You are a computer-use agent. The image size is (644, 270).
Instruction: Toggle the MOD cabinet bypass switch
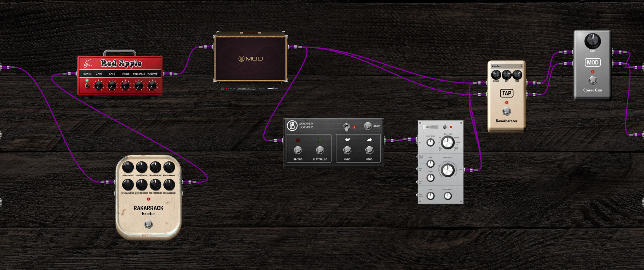pyautogui.click(x=223, y=88)
